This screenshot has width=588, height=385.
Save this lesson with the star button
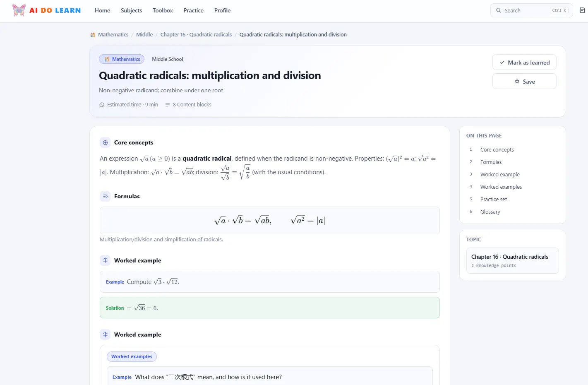click(524, 82)
